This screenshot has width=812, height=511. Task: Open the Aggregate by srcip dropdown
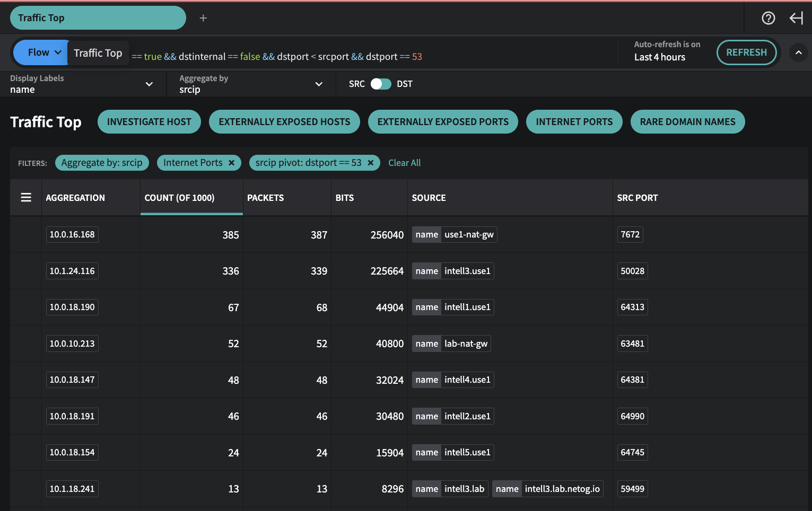coord(319,84)
